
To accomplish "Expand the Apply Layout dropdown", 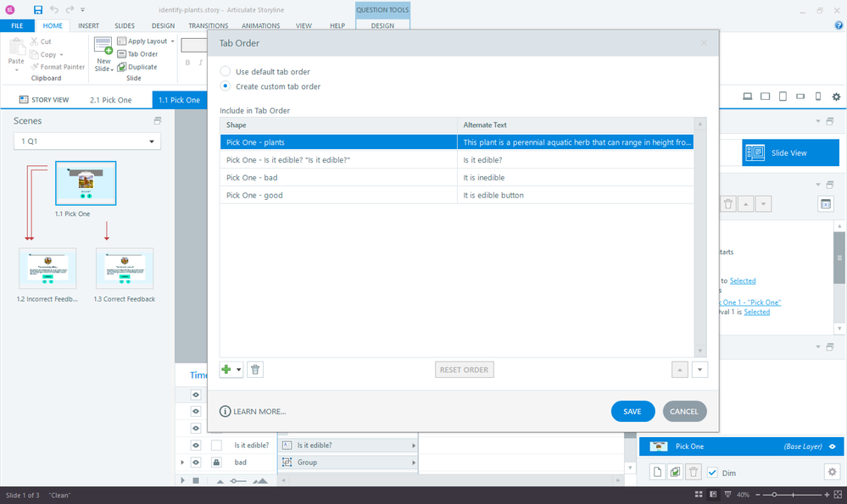I will point(172,42).
